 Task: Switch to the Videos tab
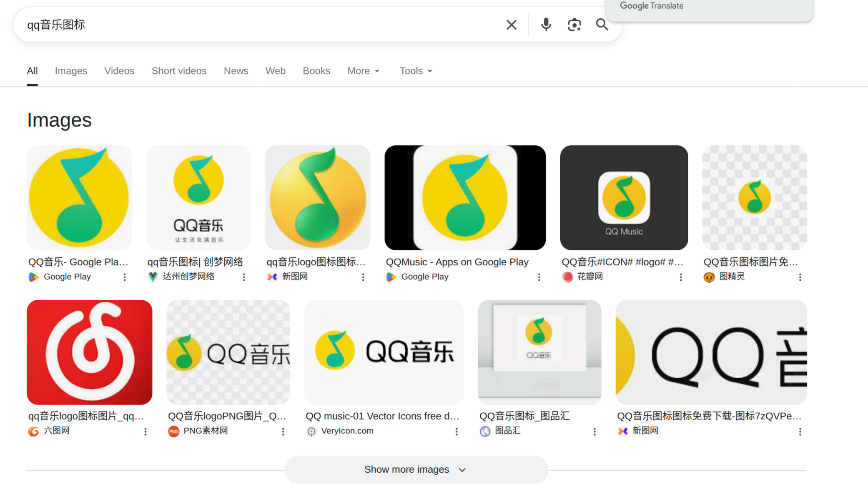(x=119, y=71)
